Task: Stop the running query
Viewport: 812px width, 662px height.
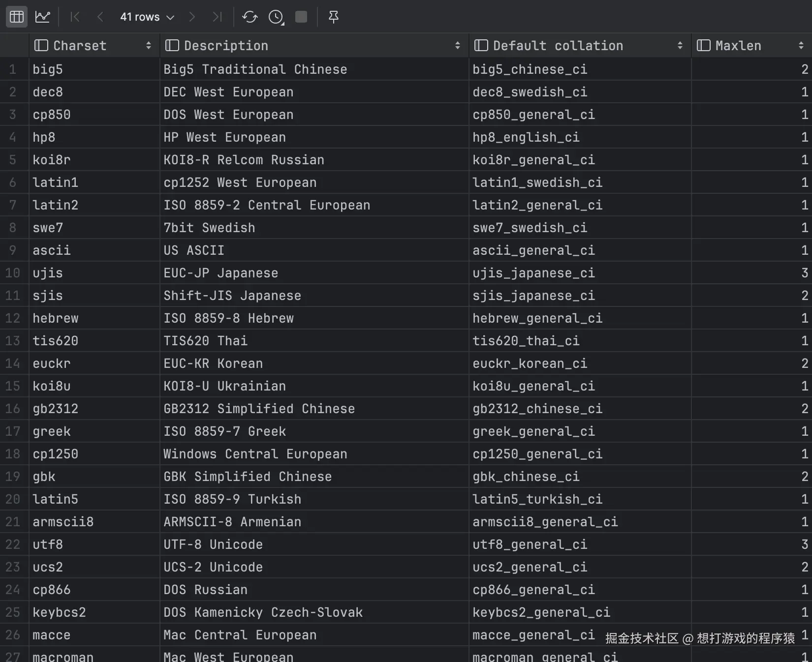Action: pos(301,17)
